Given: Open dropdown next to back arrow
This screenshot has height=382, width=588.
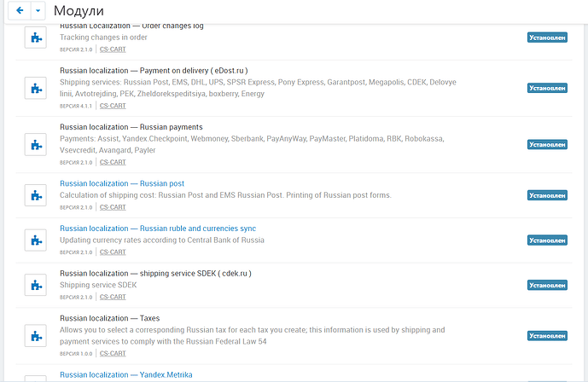Looking at the screenshot, I should (x=38, y=10).
